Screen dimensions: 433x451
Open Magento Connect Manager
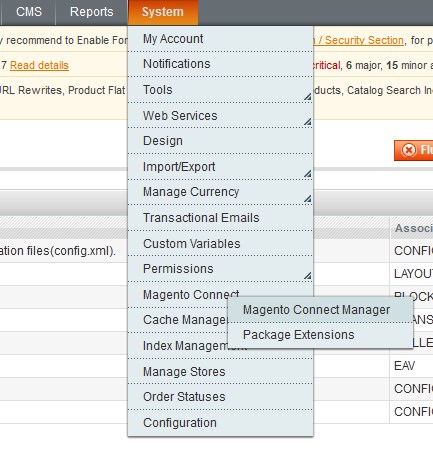pos(320,310)
